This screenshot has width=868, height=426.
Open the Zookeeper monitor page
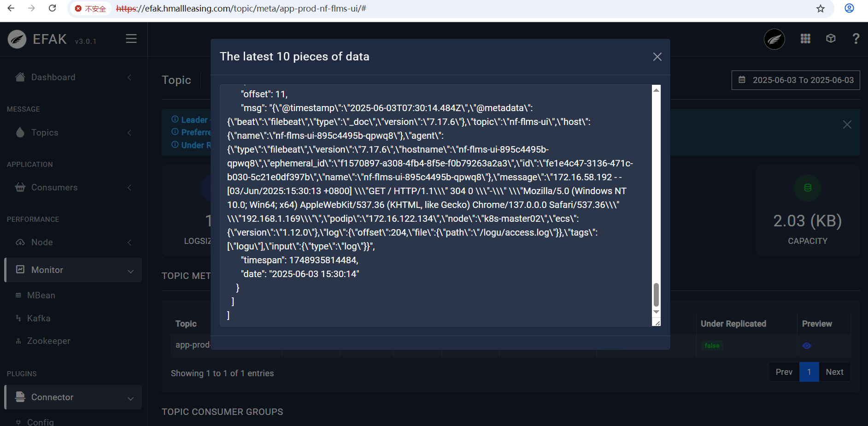coord(48,341)
